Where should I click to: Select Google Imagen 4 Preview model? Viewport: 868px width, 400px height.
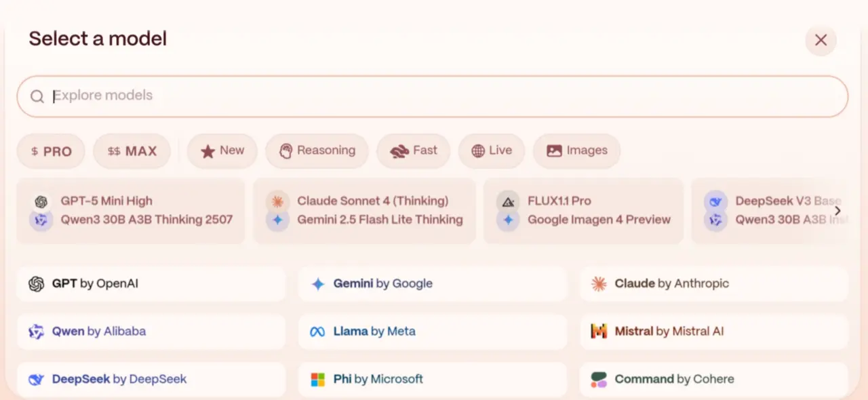tap(599, 220)
